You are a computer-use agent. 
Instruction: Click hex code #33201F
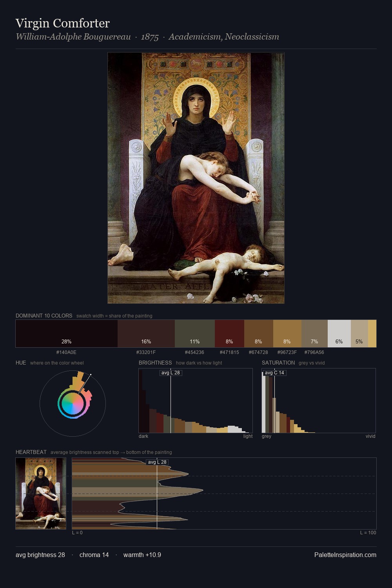point(146,352)
